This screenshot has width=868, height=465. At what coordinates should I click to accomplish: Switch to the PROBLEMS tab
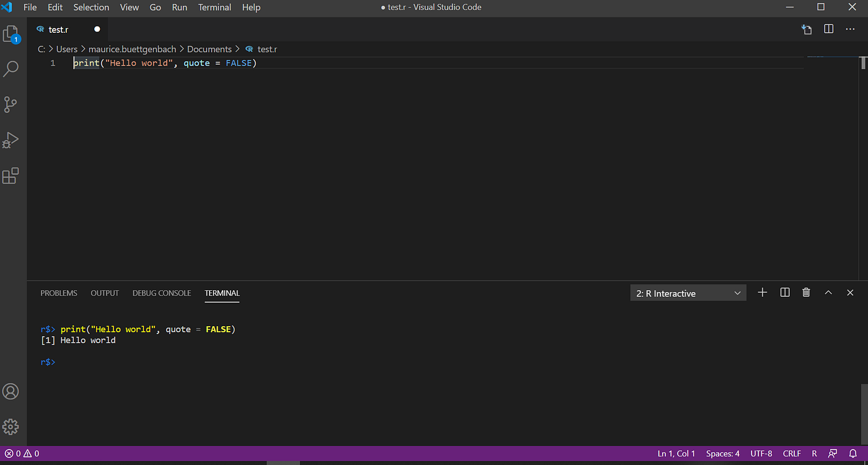coord(58,293)
